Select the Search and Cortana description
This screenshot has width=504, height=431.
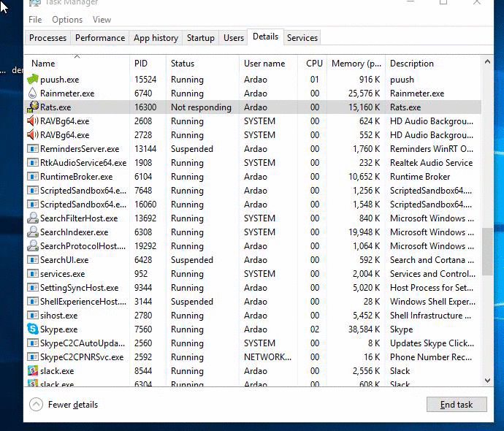pos(432,259)
